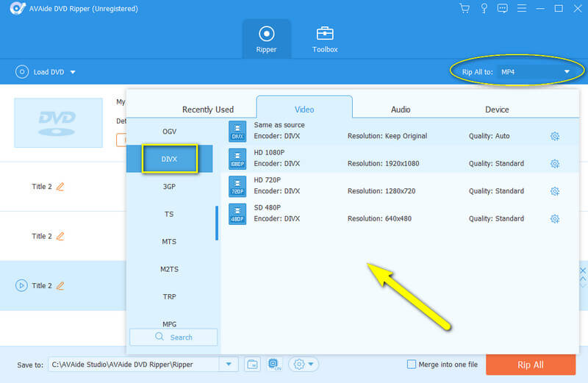The width and height of the screenshot is (588, 383).
Task: Click the key register icon
Action: (x=484, y=9)
